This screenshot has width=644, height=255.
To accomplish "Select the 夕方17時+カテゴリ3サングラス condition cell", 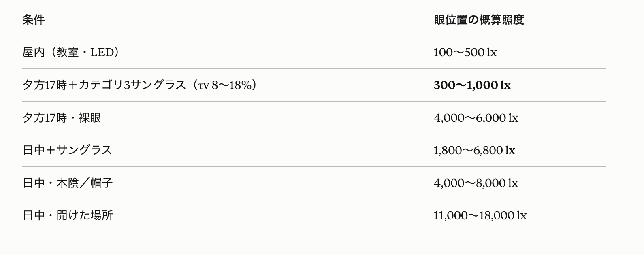I will [x=141, y=85].
